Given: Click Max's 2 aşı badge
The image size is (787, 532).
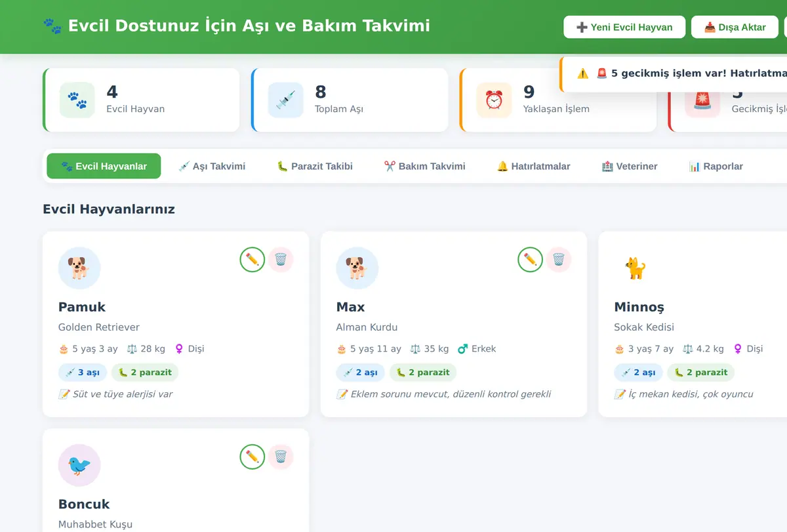Looking at the screenshot, I should 361,373.
